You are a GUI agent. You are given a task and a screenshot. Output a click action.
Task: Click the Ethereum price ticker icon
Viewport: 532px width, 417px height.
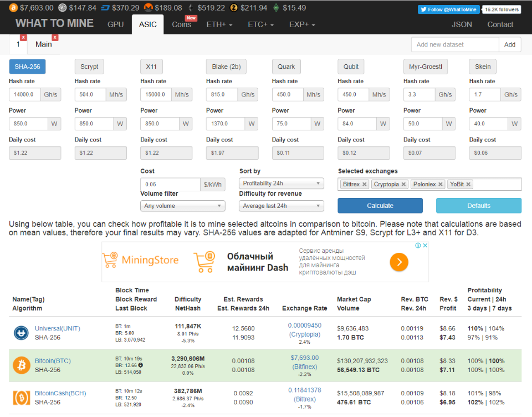[191, 8]
